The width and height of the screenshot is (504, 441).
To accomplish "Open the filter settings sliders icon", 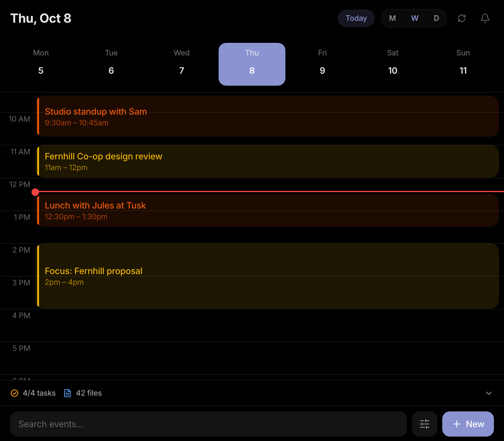I will [425, 424].
